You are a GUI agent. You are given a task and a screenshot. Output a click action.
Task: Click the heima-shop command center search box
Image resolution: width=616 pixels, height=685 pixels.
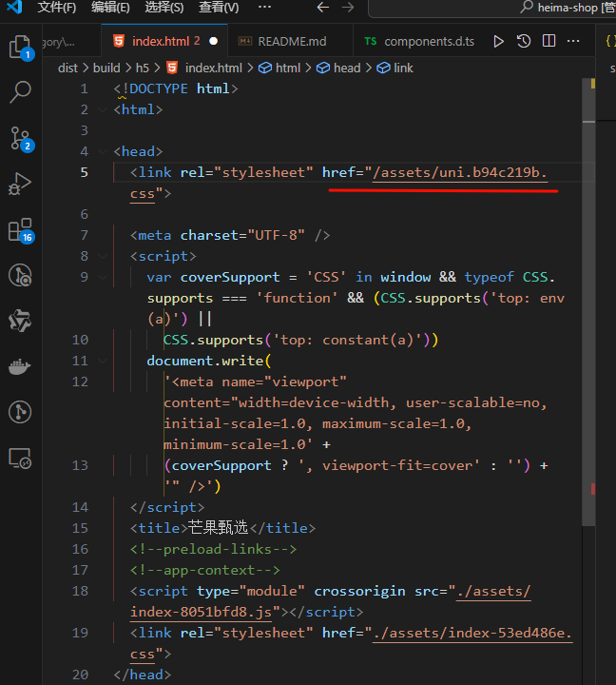[x=492, y=8]
